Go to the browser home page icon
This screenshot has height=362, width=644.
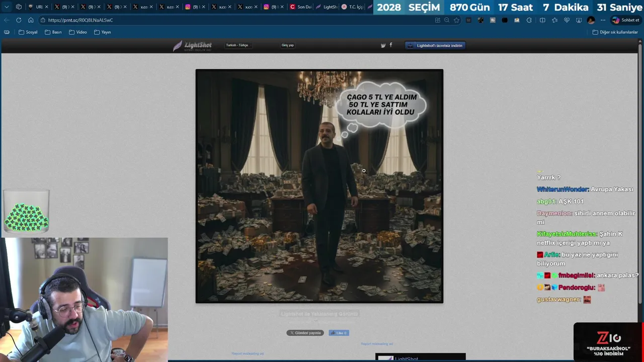click(x=31, y=20)
